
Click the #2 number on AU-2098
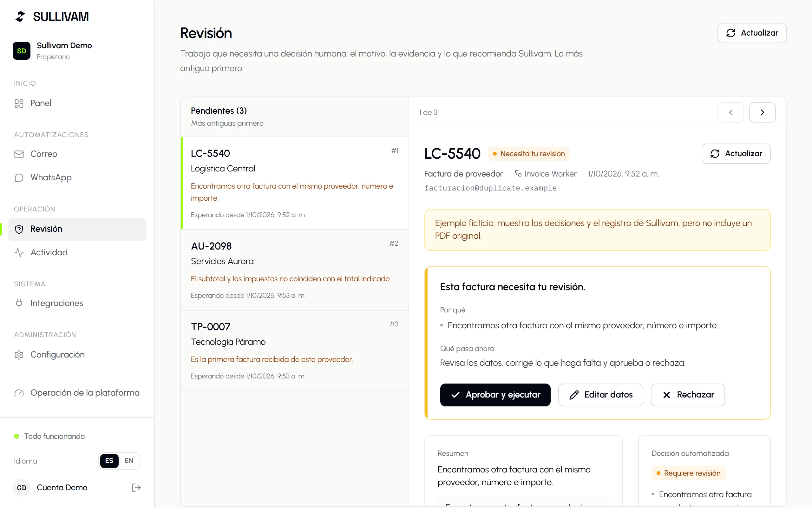tap(394, 243)
